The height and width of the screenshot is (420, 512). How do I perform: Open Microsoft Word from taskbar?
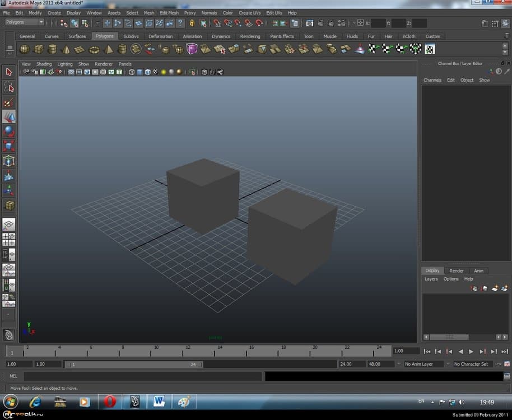click(159, 402)
